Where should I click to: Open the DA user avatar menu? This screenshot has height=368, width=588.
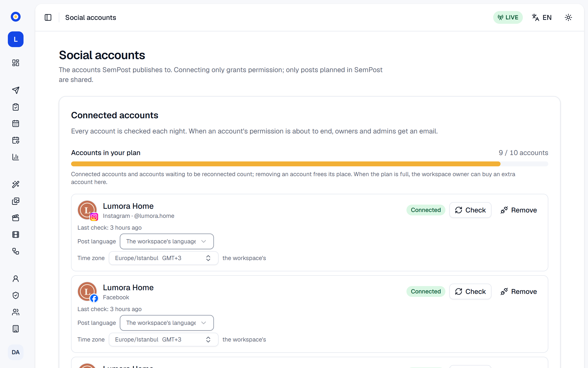click(16, 352)
